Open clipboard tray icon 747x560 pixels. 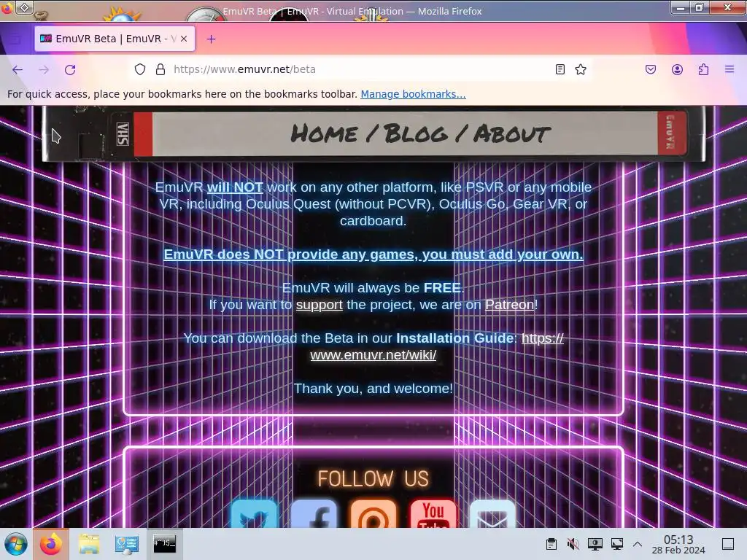[551, 544]
